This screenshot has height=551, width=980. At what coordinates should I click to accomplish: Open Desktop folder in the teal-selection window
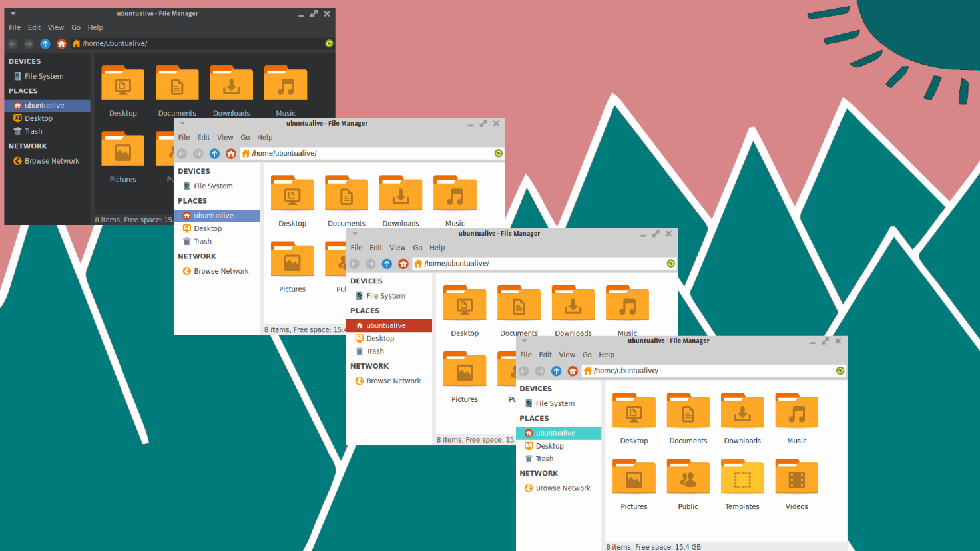pos(634,411)
